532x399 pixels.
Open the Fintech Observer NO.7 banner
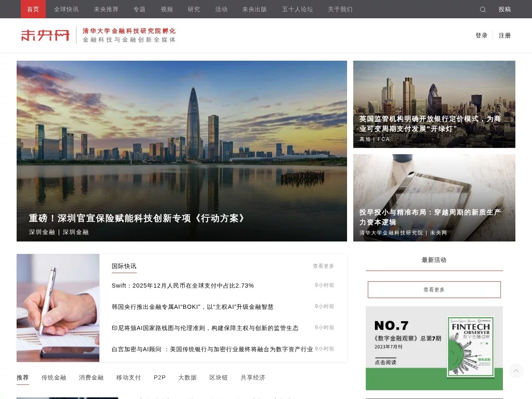(434, 348)
